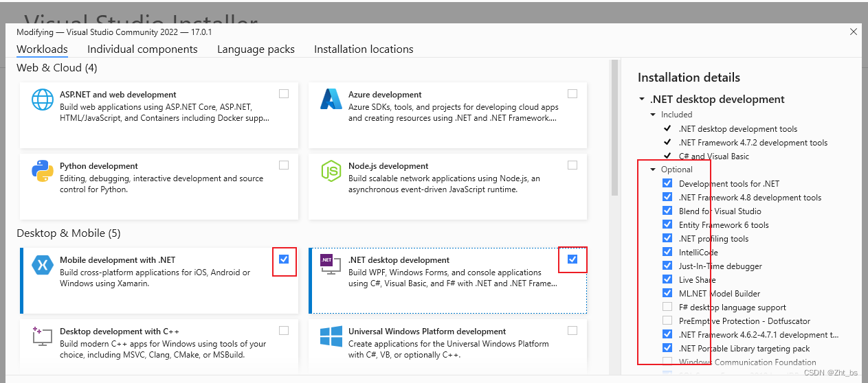
Task: Toggle Just-In-Time debugger checkbox
Action: [667, 266]
